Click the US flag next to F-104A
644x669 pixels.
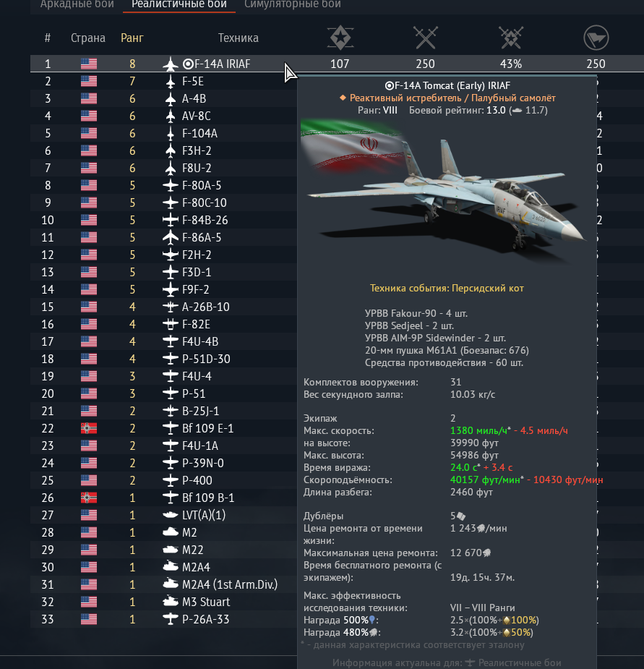(x=89, y=133)
